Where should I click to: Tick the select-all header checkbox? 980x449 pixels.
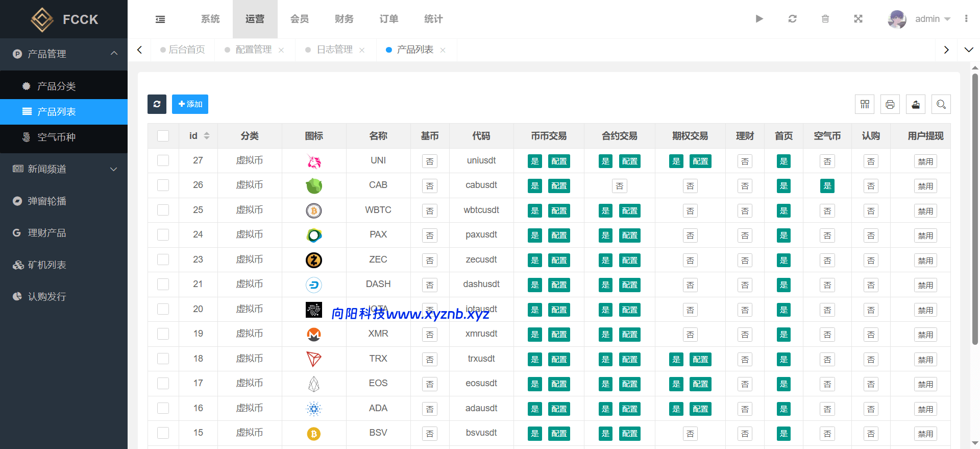coord(163,136)
